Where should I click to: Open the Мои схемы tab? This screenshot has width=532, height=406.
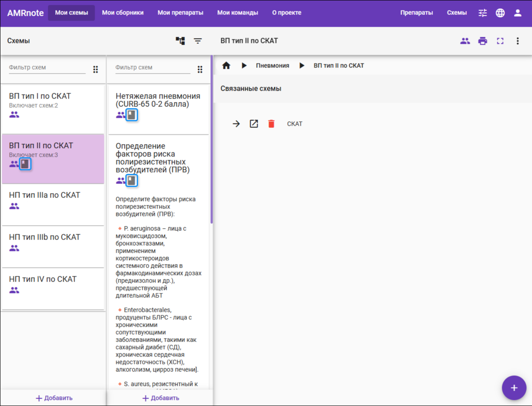pyautogui.click(x=71, y=13)
